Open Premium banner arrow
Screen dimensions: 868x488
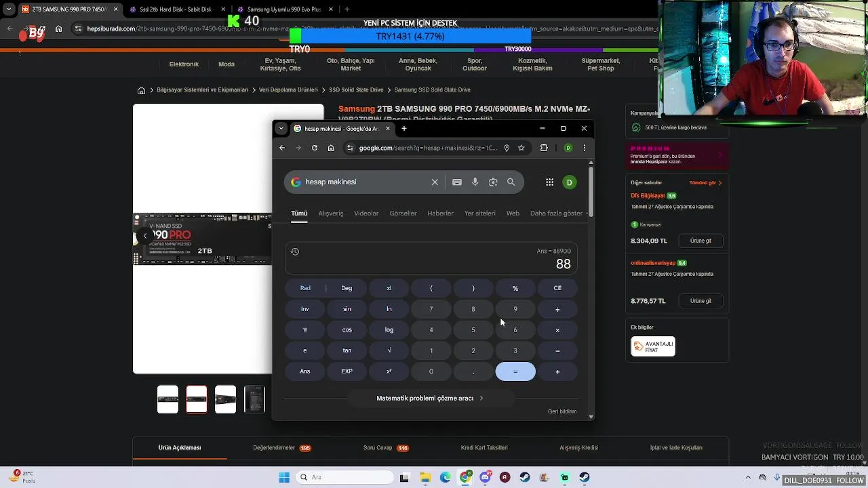click(720, 155)
